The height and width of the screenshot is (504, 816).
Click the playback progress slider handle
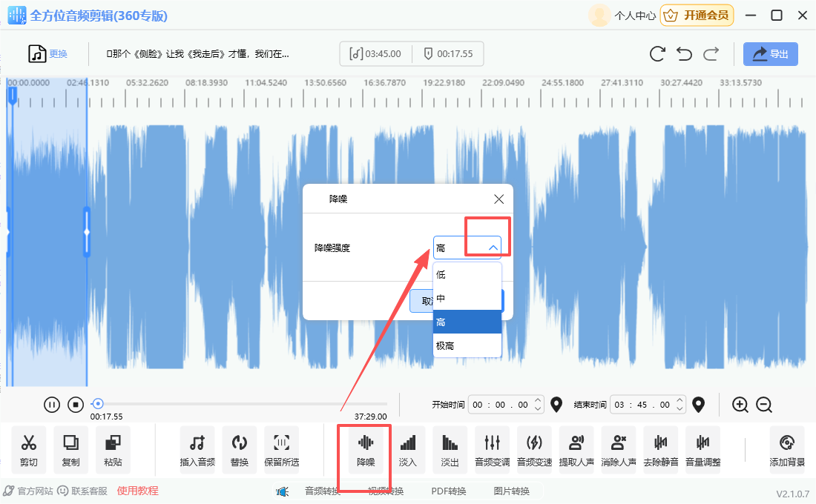tap(97, 404)
